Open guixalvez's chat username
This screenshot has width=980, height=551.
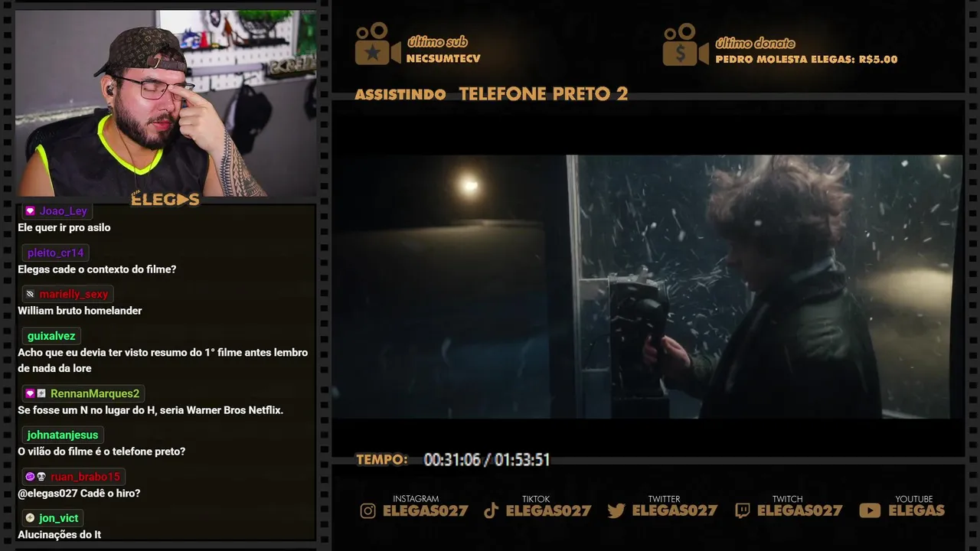coord(51,336)
